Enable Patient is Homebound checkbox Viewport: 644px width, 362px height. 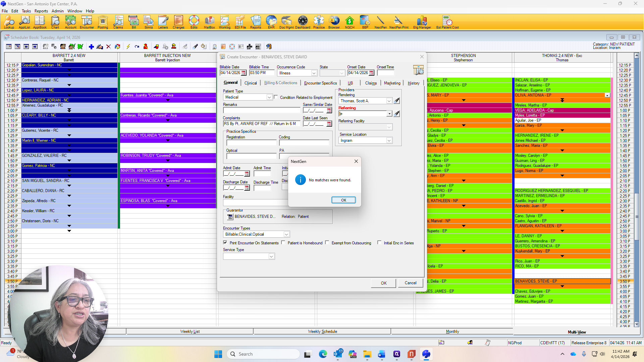[283, 243]
